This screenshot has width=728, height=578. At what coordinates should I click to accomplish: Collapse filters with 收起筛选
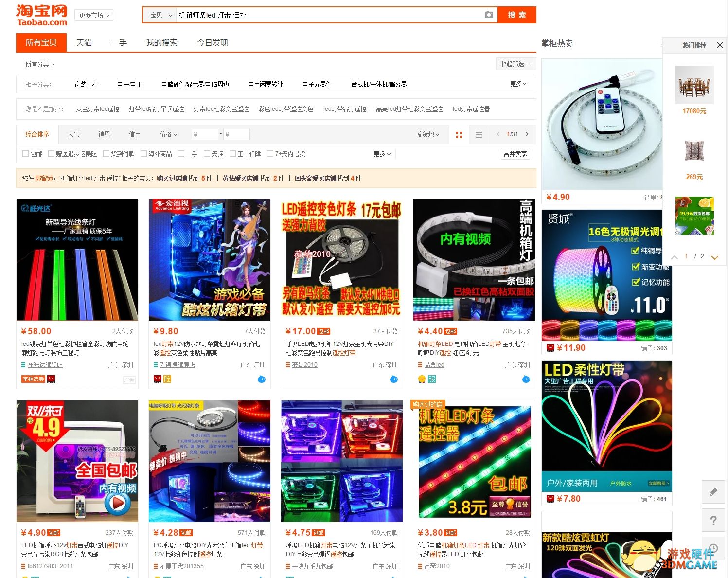515,64
